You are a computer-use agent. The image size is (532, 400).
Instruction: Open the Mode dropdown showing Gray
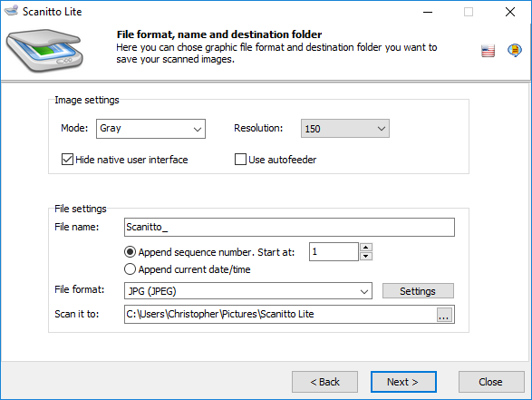[x=150, y=129]
